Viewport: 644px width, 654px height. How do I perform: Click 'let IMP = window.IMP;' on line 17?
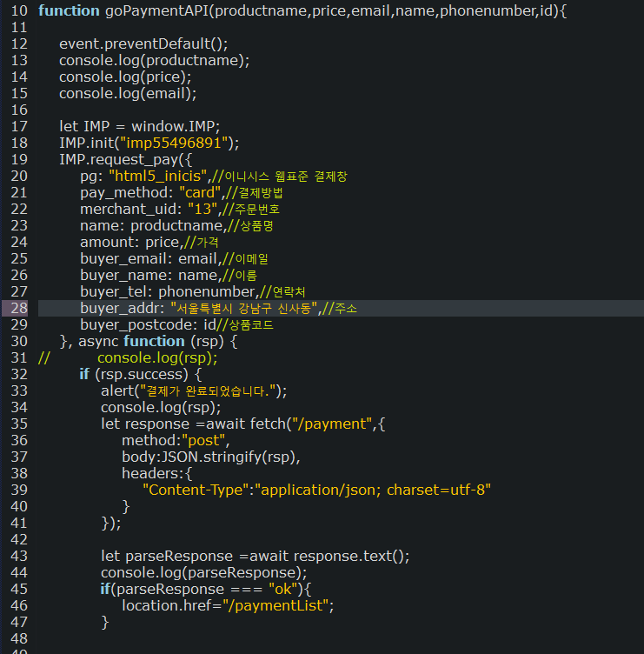click(x=140, y=126)
